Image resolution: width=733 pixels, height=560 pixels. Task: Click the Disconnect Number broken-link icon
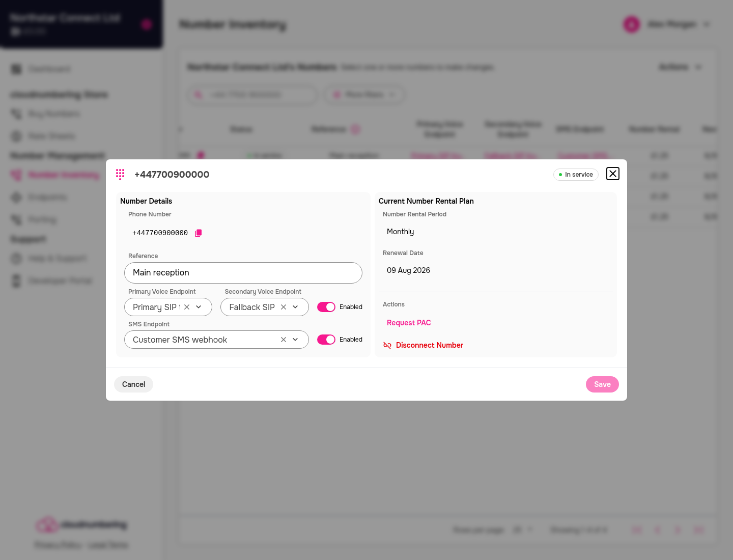click(387, 345)
